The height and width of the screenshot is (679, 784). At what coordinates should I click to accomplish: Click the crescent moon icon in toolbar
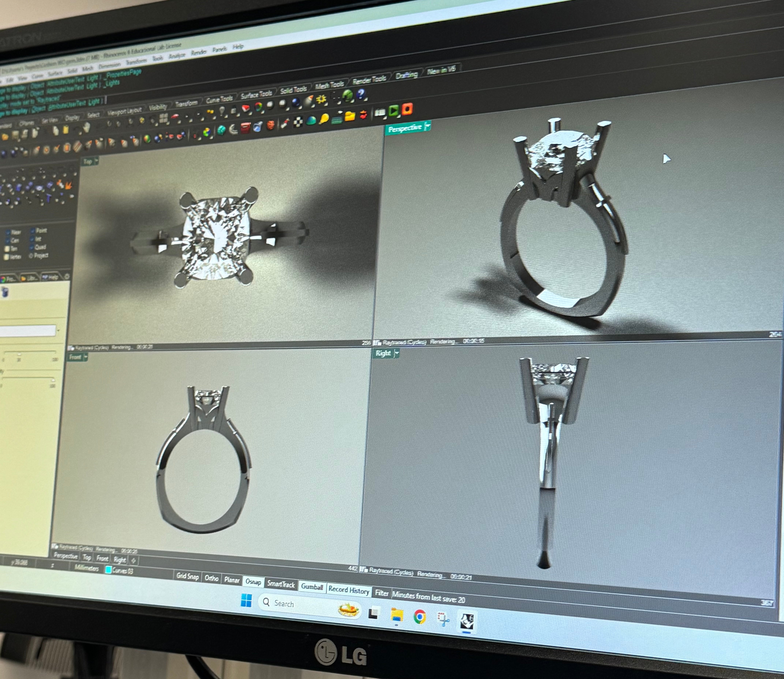click(x=233, y=130)
